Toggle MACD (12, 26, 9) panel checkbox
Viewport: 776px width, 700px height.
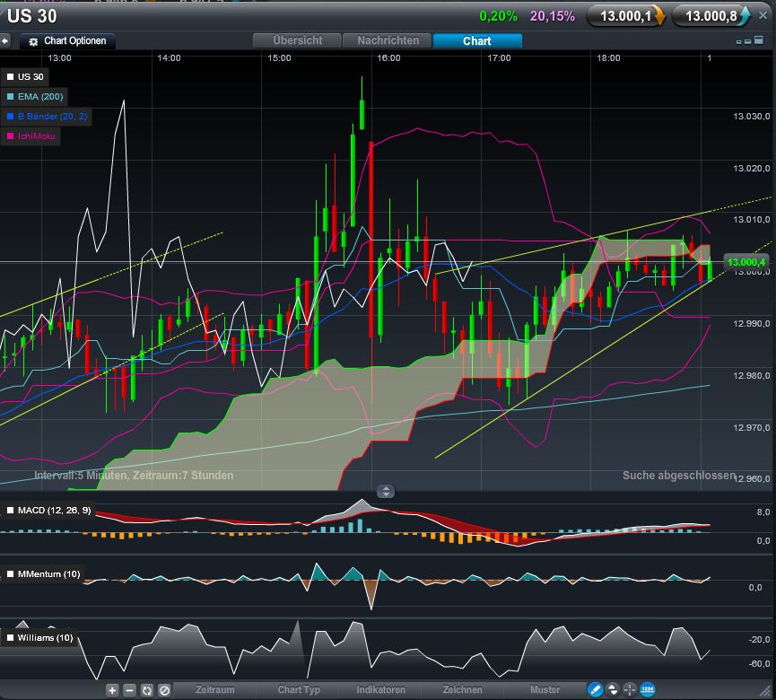coord(10,511)
